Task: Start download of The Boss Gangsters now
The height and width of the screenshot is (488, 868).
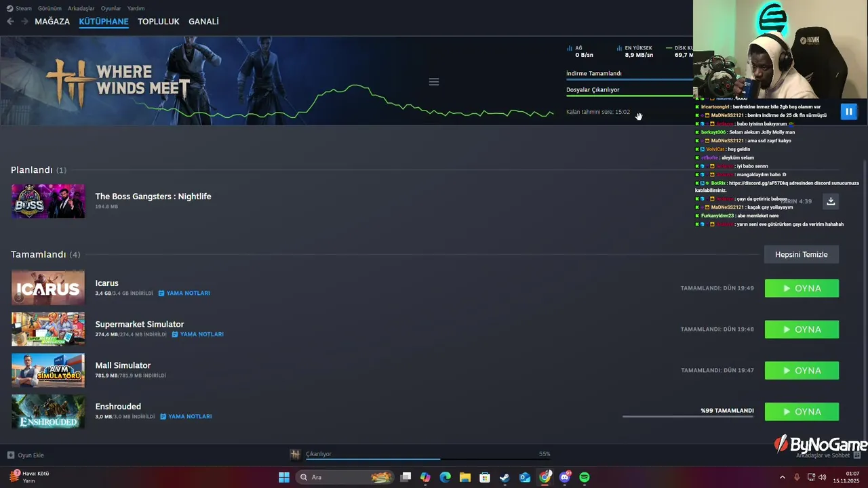Action: (831, 201)
